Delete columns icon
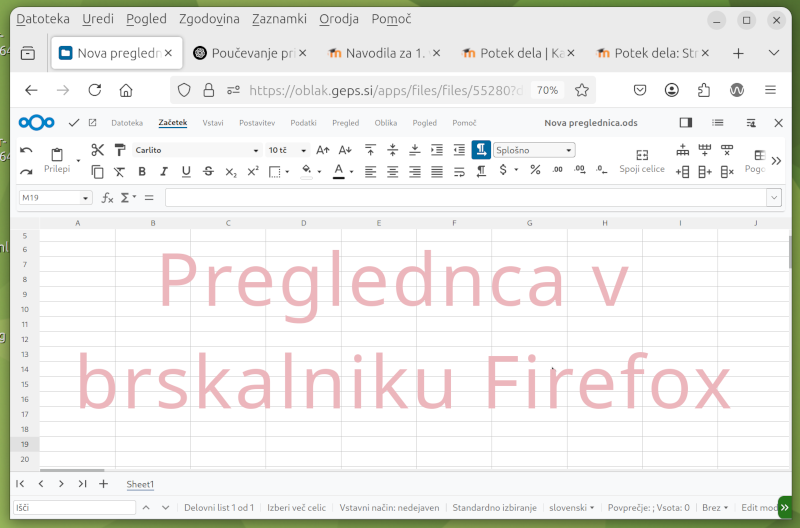This screenshot has height=528, width=800. pos(727,172)
